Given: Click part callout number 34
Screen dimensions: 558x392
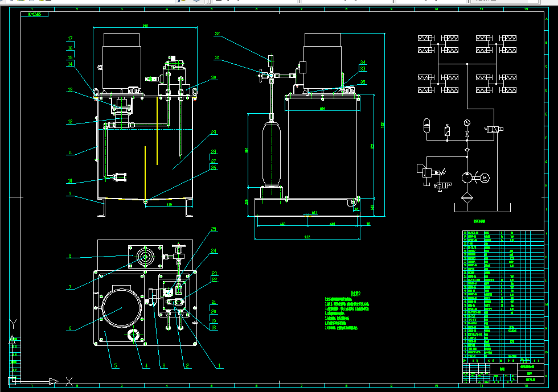Looking at the screenshot, I should pyautogui.click(x=363, y=62).
